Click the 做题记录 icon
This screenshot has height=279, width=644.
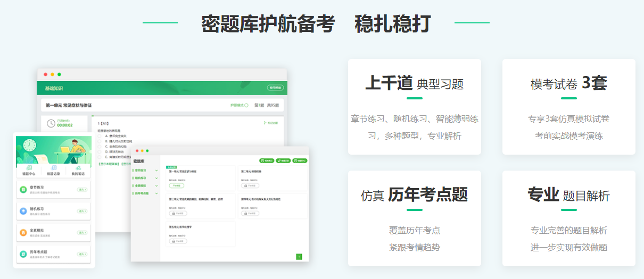click(x=54, y=168)
